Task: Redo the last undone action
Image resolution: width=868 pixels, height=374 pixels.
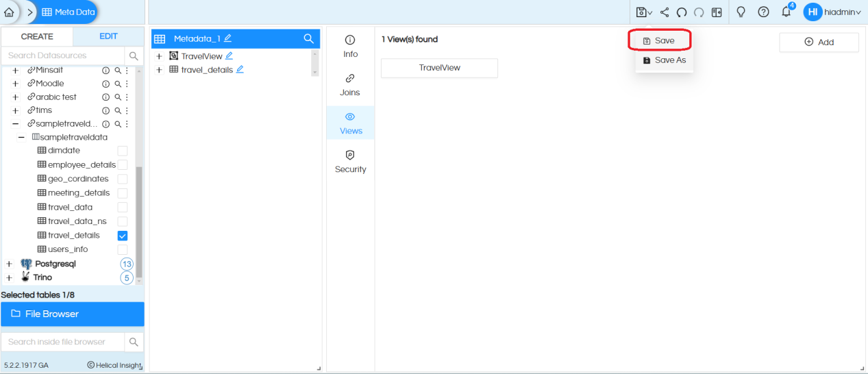Action: (x=699, y=12)
